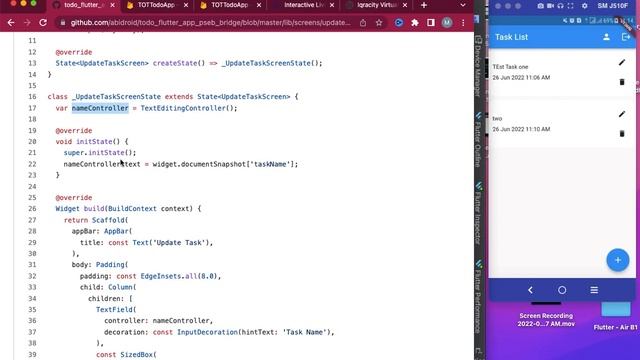Close the Iqracity Virtual tab

[x=404, y=5]
